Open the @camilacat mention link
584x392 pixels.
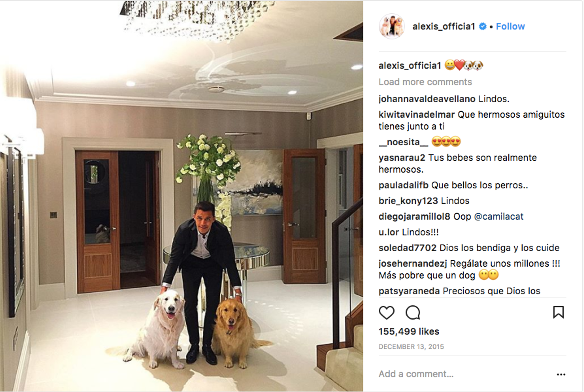click(499, 217)
